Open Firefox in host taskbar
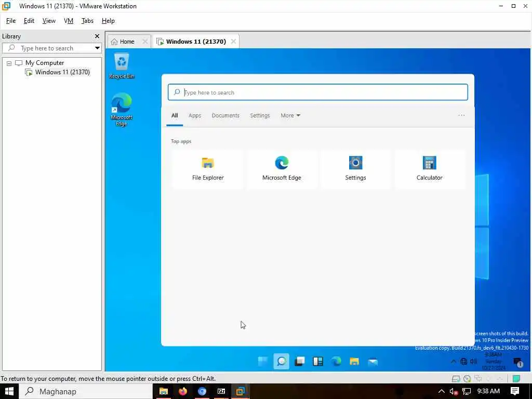Screen dimensions: 532x399 point(183,391)
